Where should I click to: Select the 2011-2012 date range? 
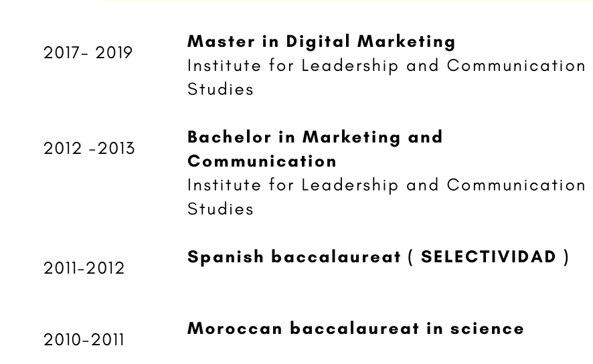(84, 268)
